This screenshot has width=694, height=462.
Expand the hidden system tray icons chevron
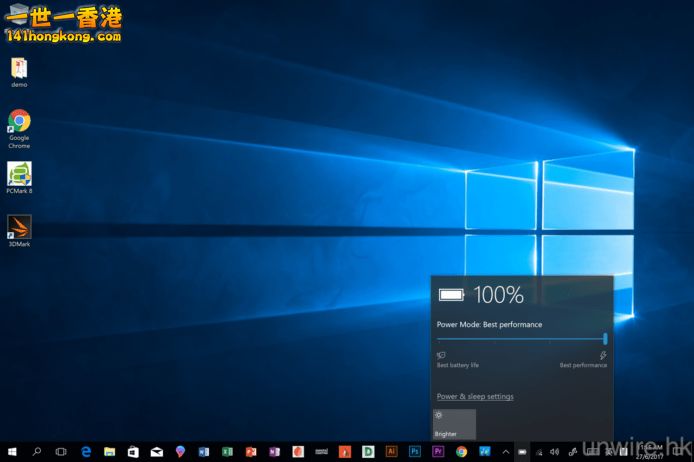coord(506,452)
